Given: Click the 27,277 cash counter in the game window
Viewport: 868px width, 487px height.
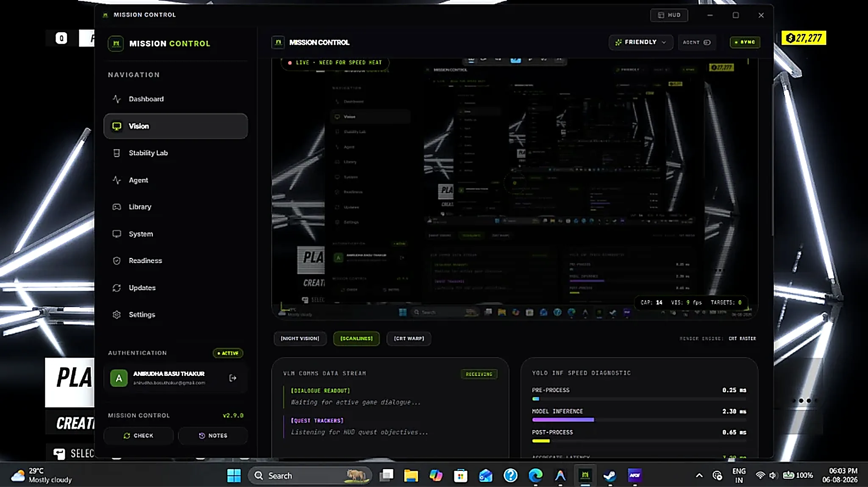Looking at the screenshot, I should pyautogui.click(x=804, y=38).
